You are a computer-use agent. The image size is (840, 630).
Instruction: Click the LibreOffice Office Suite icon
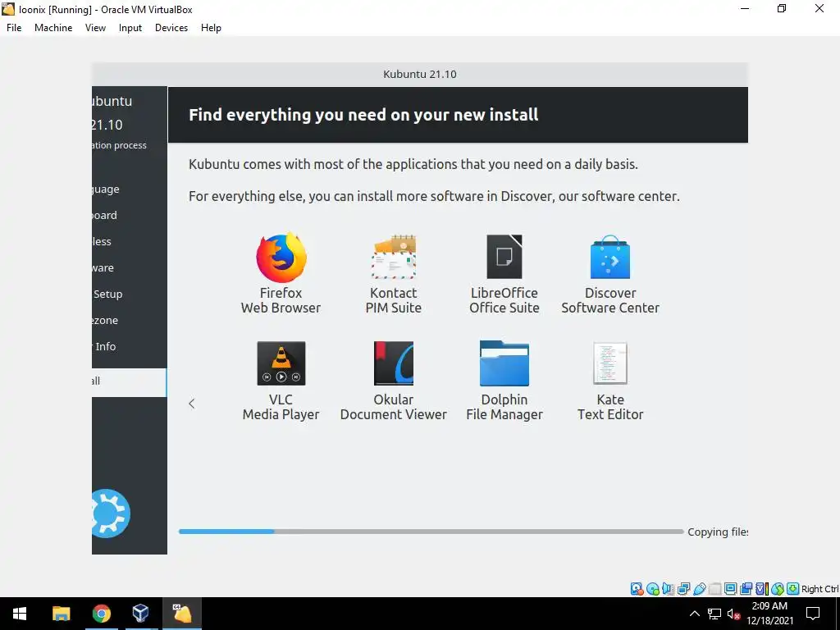point(504,257)
